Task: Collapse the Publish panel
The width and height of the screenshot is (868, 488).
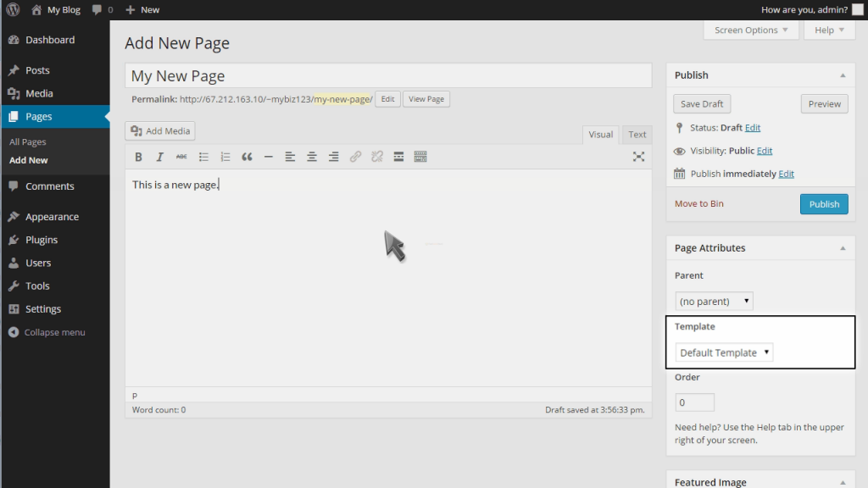Action: pos(843,75)
